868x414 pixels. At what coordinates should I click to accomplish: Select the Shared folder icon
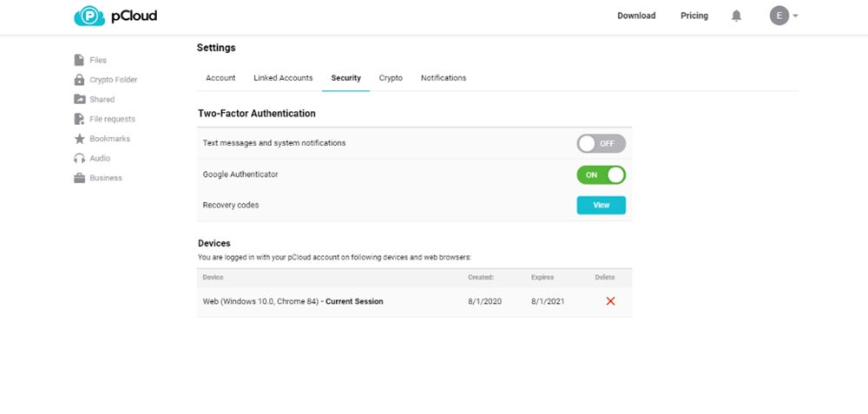click(x=80, y=99)
